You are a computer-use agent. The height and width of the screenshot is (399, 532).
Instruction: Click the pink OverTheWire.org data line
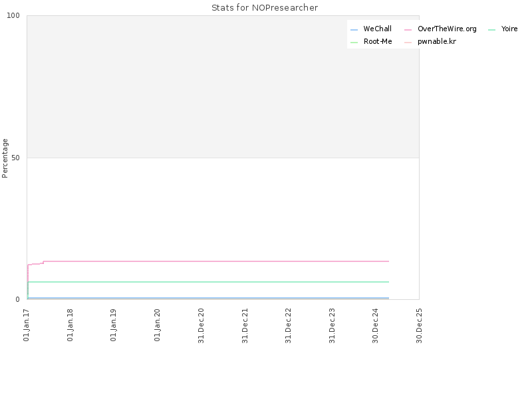[x=217, y=261]
